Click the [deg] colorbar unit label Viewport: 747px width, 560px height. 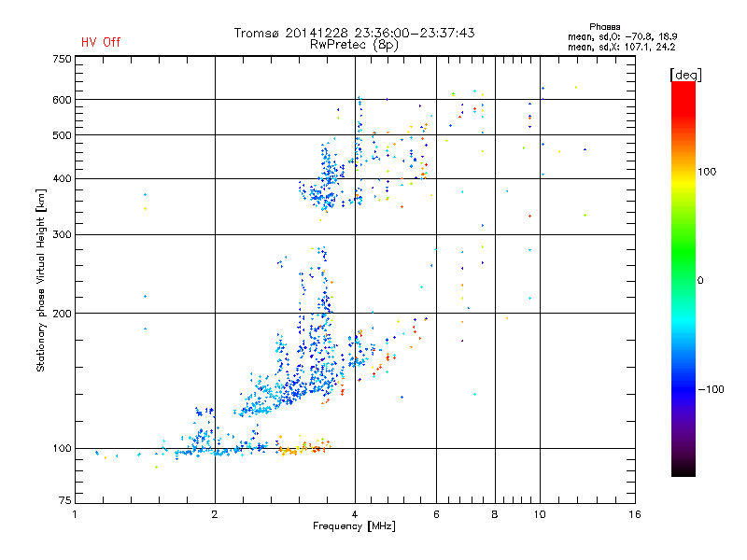point(685,76)
